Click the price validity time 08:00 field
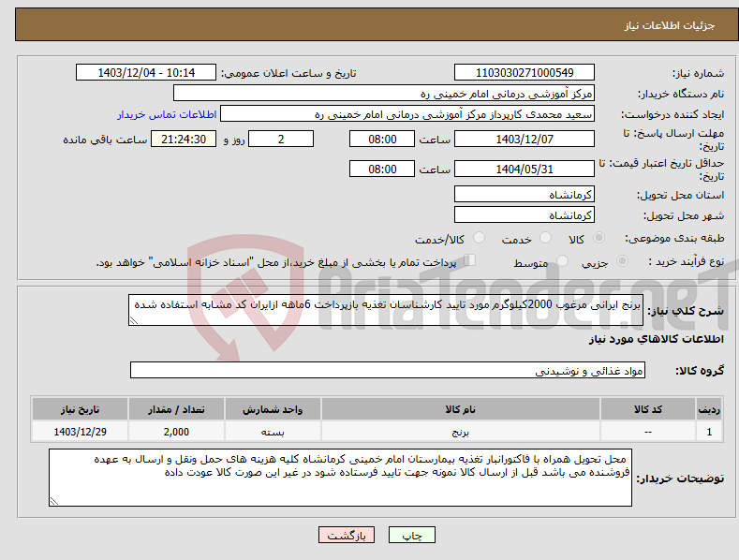This screenshot has width=739, height=560. coord(382,169)
